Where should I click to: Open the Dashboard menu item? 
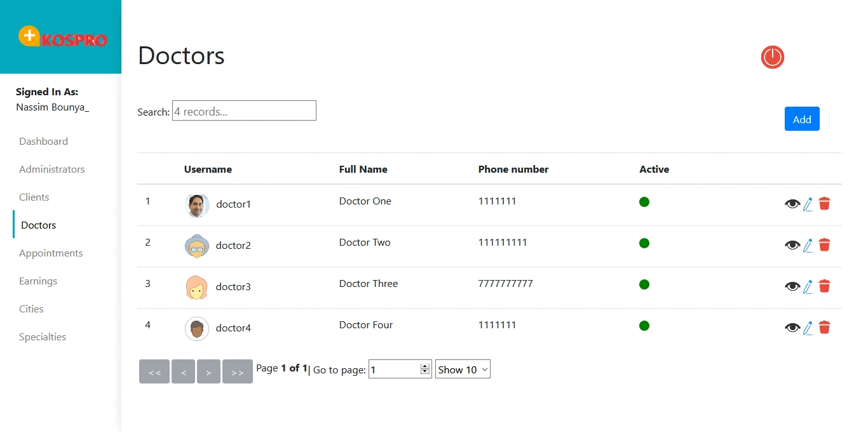[43, 142]
